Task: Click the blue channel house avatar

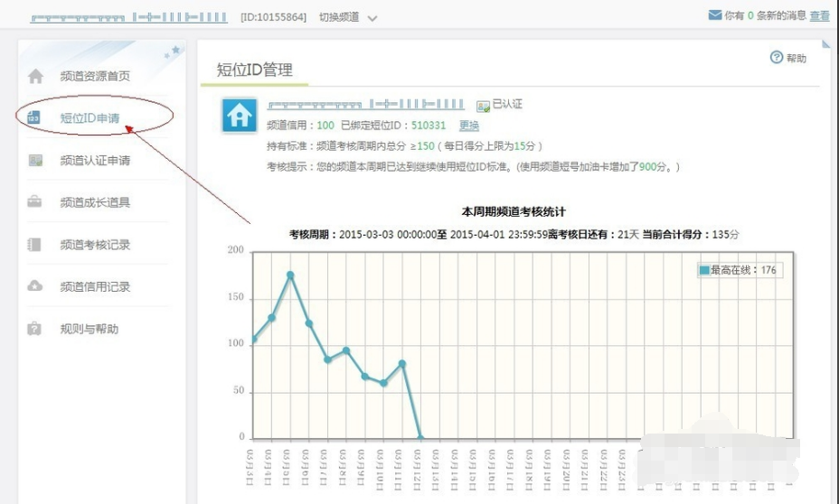Action: point(240,115)
